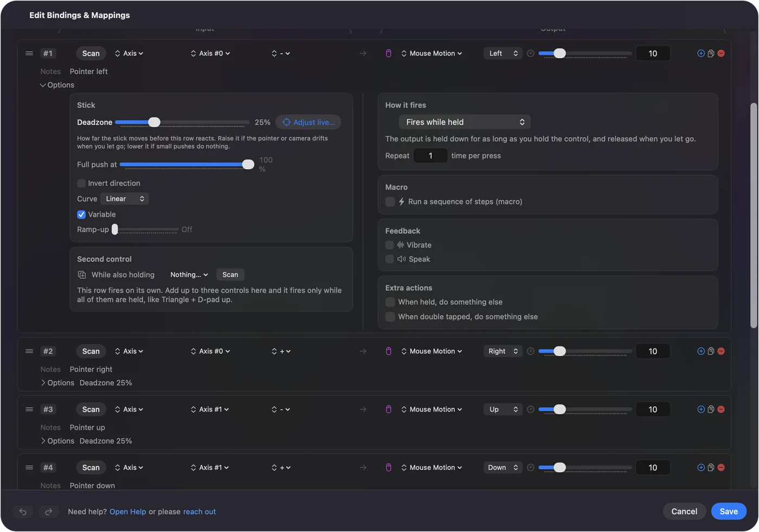Image resolution: width=759 pixels, height=532 pixels.
Task: Click the reach out link
Action: coord(200,512)
